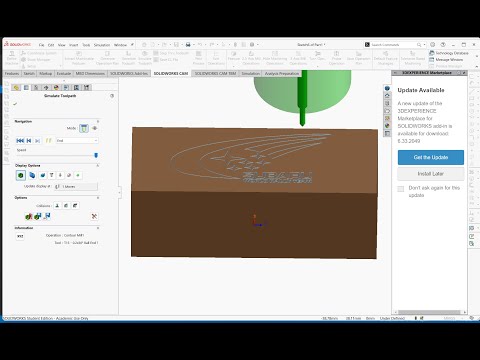The image size is (480, 360).
Task: Confirm Simulate Toolpath with green checkmark
Action: [x=15, y=104]
